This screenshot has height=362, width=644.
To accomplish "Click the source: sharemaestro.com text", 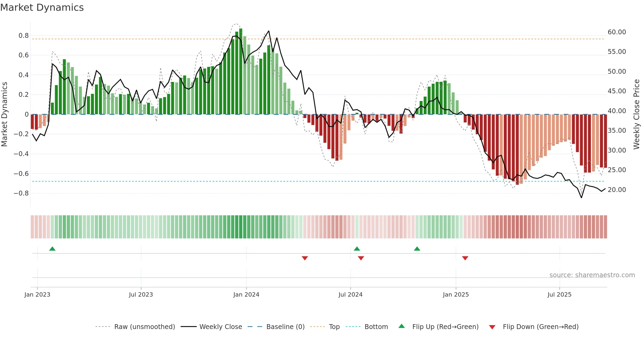I will (592, 275).
